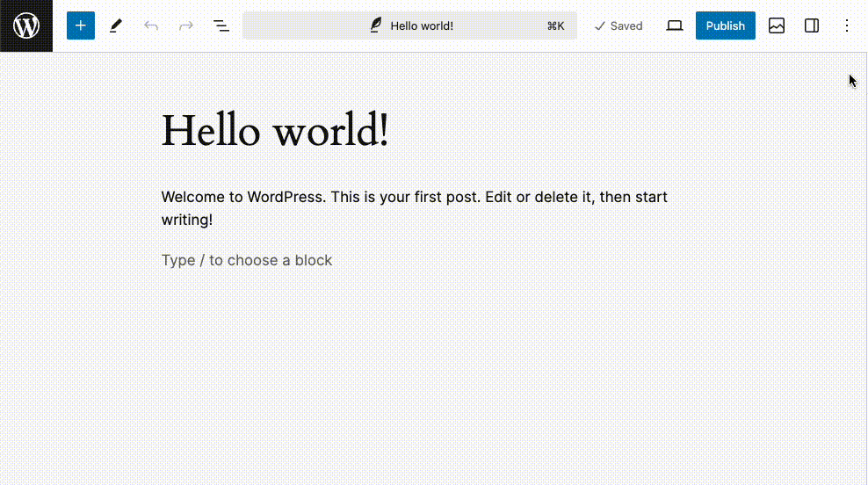This screenshot has height=485, width=868.
Task: Toggle the block inserter plus button
Action: pos(81,25)
